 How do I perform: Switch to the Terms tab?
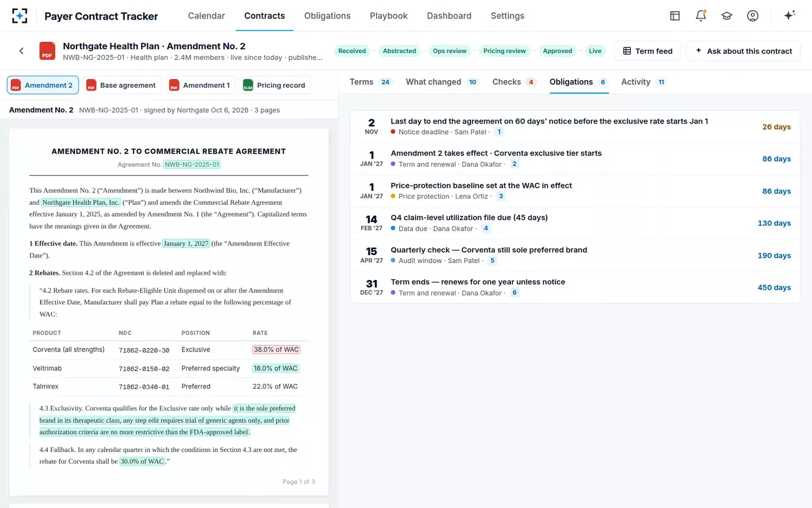click(x=370, y=82)
